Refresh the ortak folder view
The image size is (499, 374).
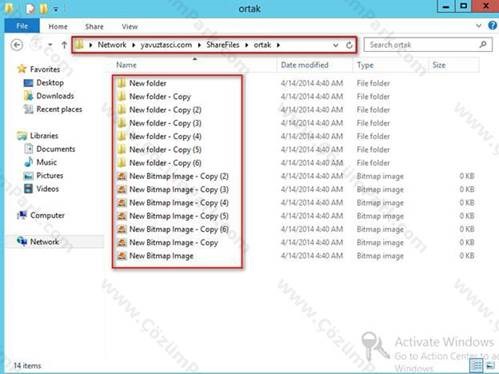(x=349, y=45)
